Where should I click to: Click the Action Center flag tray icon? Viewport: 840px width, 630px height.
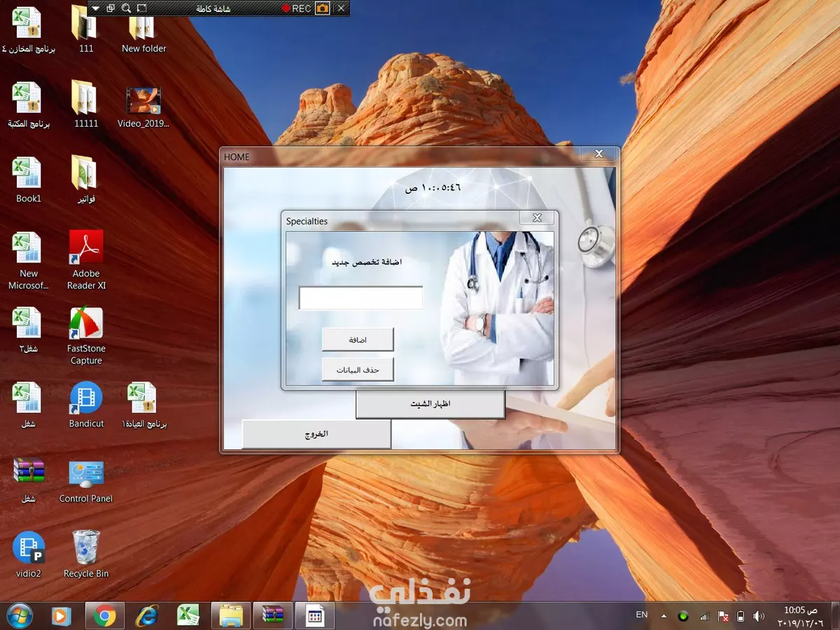[x=723, y=616]
